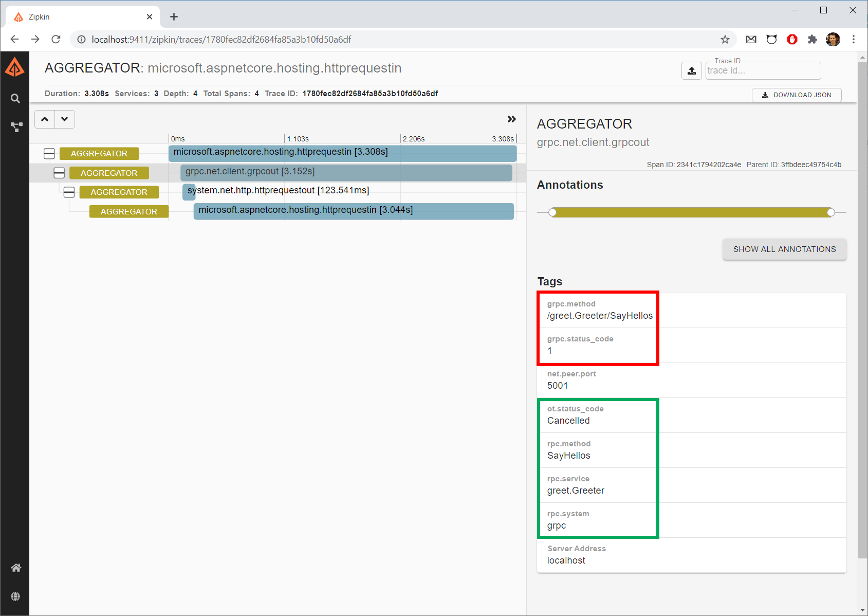The width and height of the screenshot is (868, 616).
Task: Open the extensions puzzle-piece menu
Action: (x=812, y=39)
